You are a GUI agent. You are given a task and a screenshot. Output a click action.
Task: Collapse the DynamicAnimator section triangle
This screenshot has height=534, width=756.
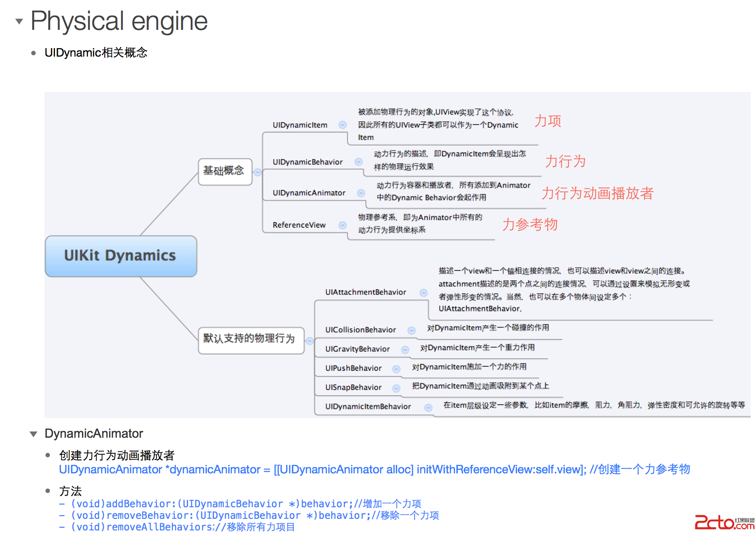pos(33,434)
